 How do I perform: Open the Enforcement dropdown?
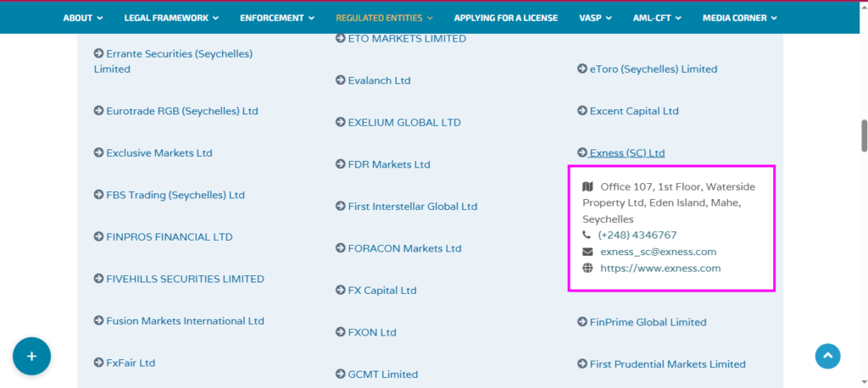click(x=276, y=18)
